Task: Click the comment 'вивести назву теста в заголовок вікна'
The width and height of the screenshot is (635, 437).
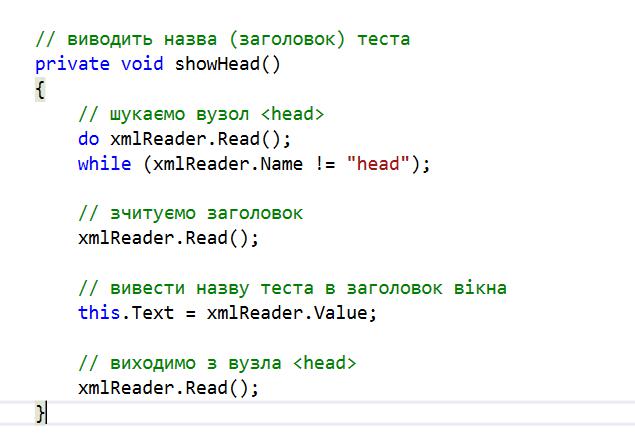Action: [x=292, y=288]
